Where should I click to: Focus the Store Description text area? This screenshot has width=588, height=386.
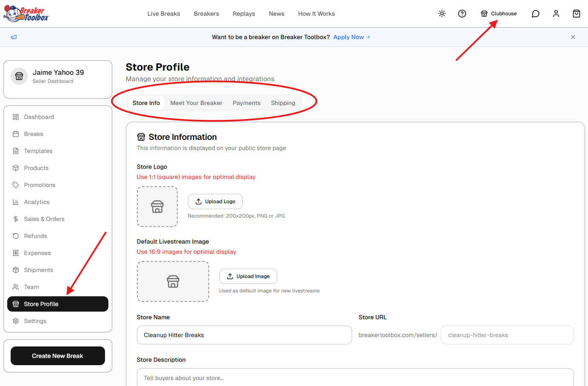pyautogui.click(x=355, y=377)
